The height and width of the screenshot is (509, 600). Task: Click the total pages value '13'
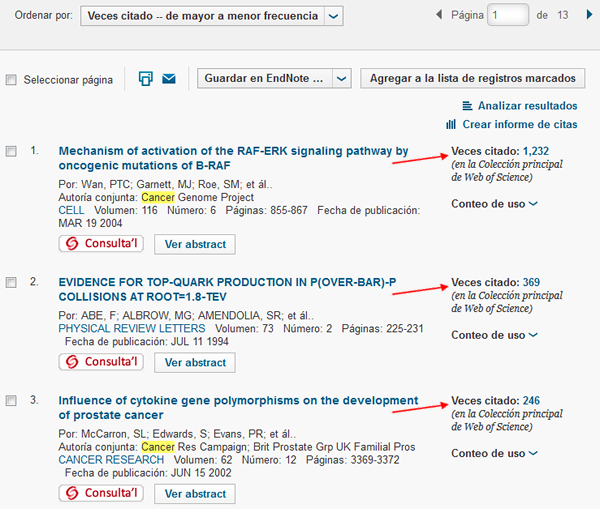562,15
